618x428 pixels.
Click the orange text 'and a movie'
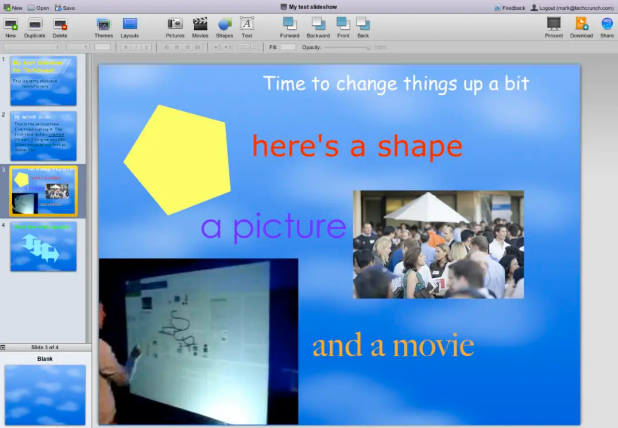[x=393, y=345]
